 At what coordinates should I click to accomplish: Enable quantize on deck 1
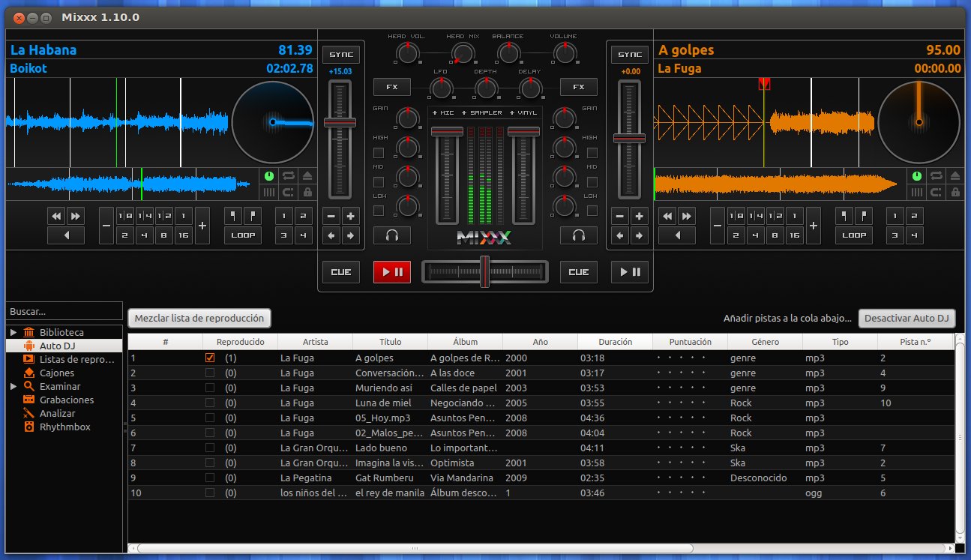pyautogui.click(x=286, y=193)
